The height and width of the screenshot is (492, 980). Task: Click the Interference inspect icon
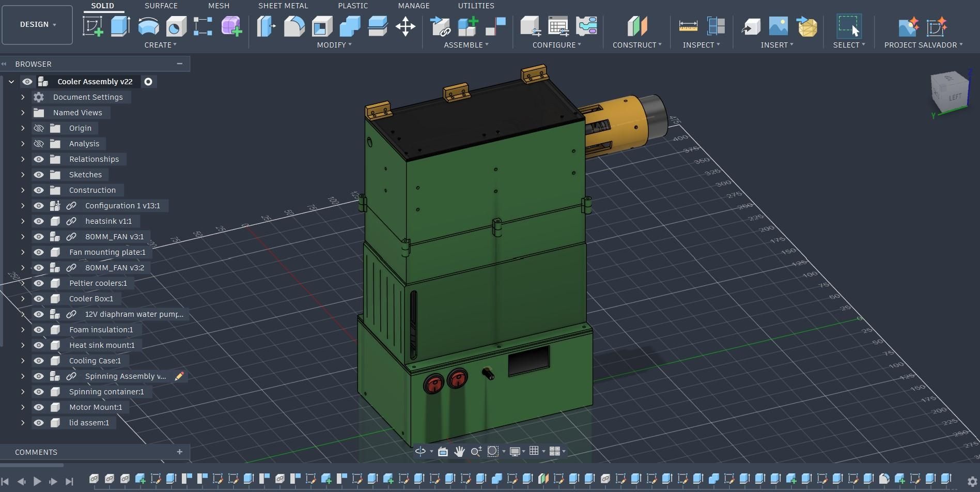pyautogui.click(x=715, y=26)
